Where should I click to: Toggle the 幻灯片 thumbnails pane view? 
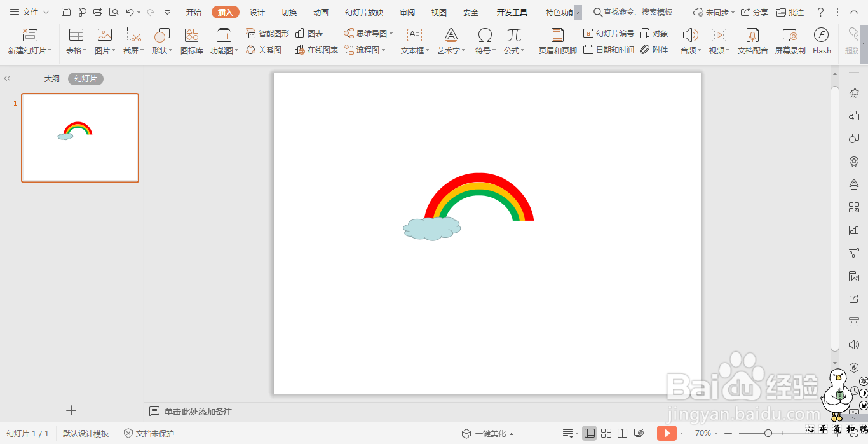(86, 79)
